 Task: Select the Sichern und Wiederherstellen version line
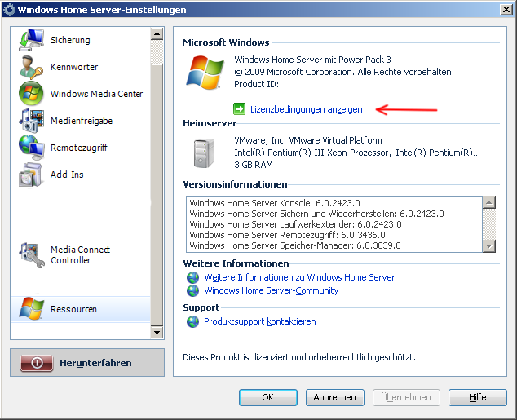(317, 214)
